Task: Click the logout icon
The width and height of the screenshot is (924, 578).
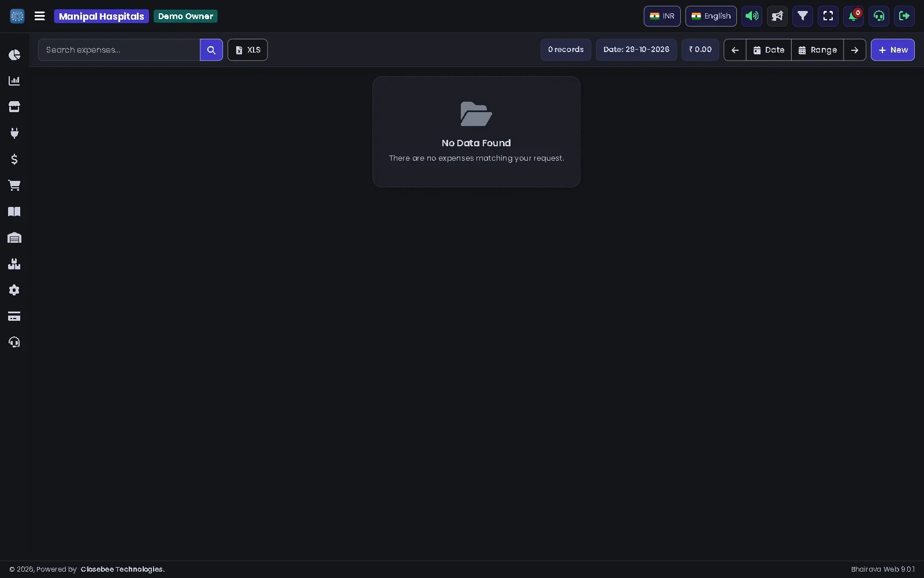Action: coord(904,16)
